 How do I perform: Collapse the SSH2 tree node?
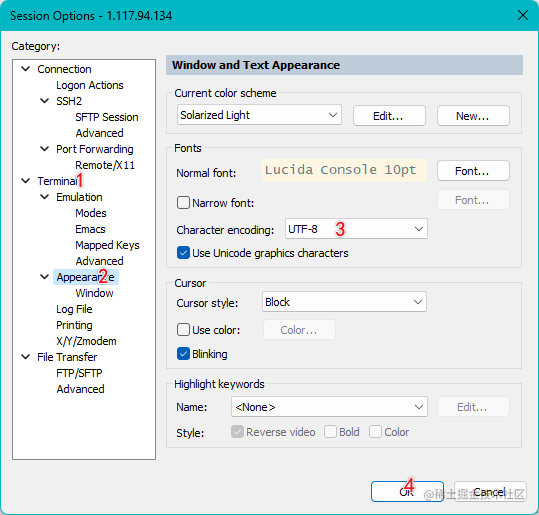pyautogui.click(x=45, y=101)
